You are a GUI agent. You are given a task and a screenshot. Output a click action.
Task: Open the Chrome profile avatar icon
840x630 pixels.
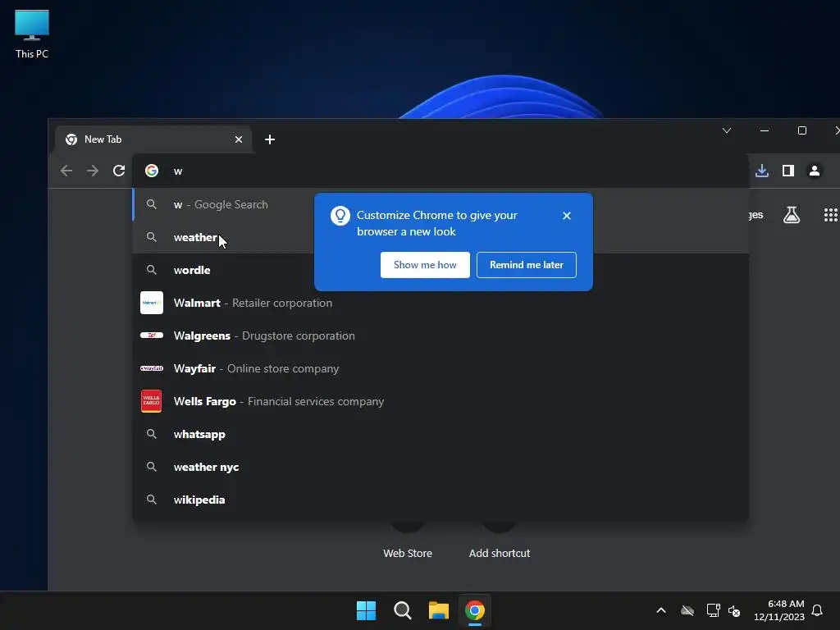(x=815, y=171)
